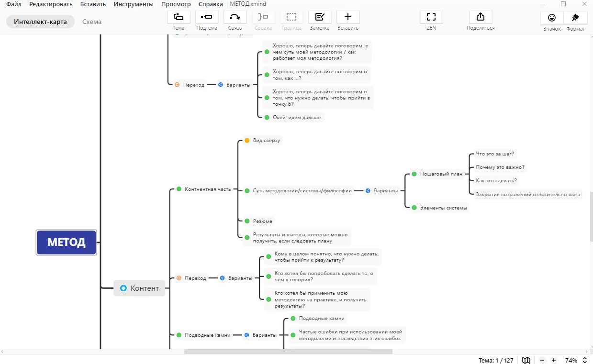Select the Контент topic node

tap(139, 288)
